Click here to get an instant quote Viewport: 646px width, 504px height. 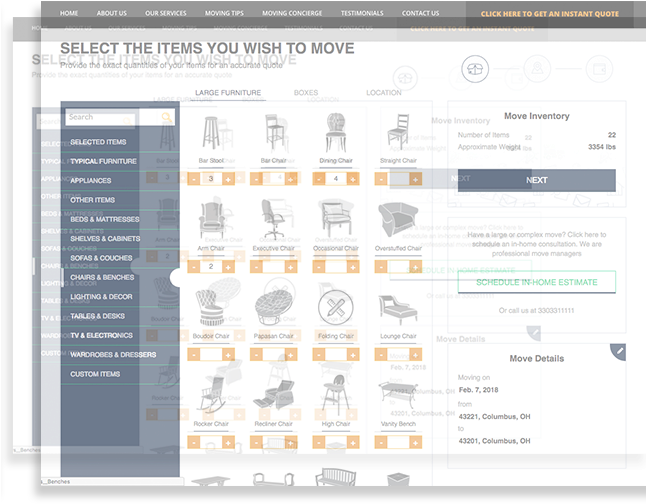(x=550, y=14)
